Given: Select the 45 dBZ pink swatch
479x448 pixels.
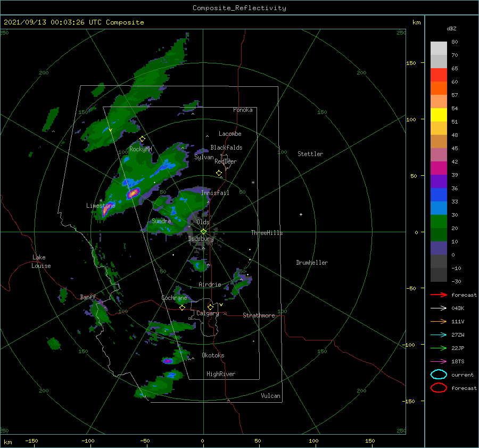Looking at the screenshot, I should click(x=439, y=154).
